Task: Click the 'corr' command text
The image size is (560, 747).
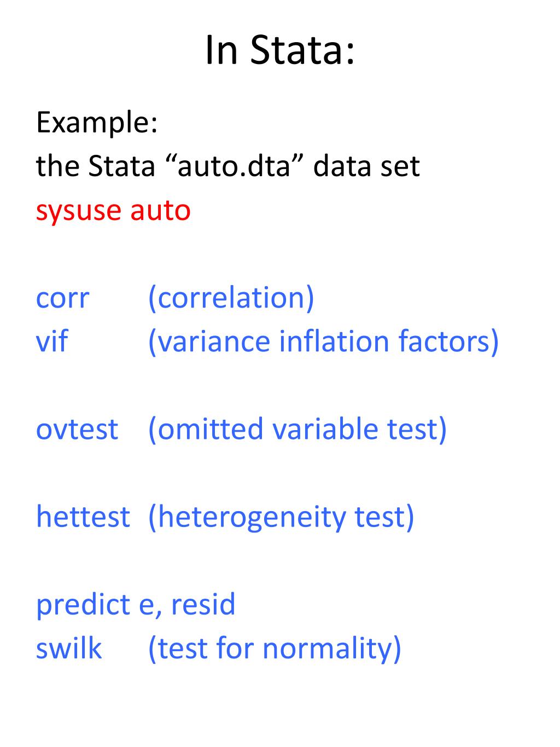Action: pyautogui.click(x=62, y=299)
